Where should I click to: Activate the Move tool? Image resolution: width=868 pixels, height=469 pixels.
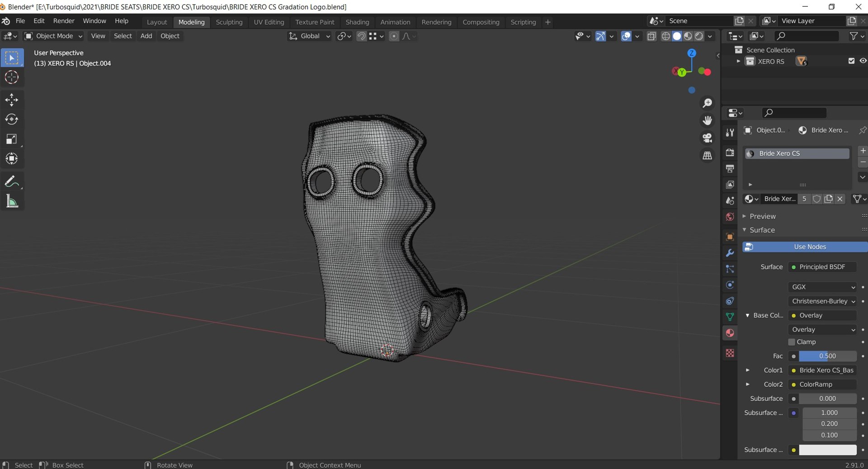12,99
